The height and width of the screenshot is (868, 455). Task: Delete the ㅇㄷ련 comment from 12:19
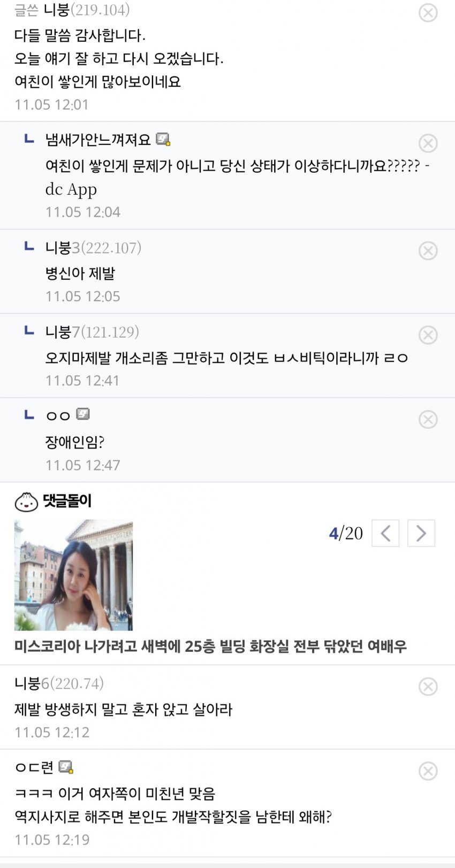click(428, 771)
